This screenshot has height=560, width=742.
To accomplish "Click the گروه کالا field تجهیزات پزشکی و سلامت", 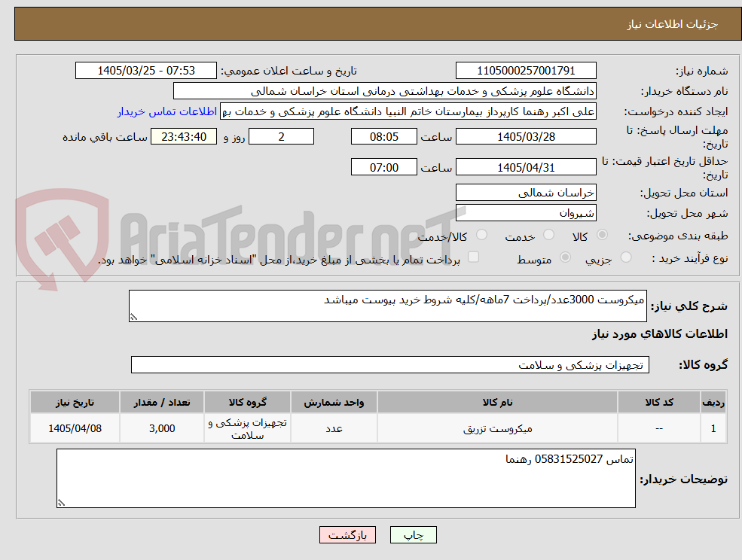I will (390, 364).
